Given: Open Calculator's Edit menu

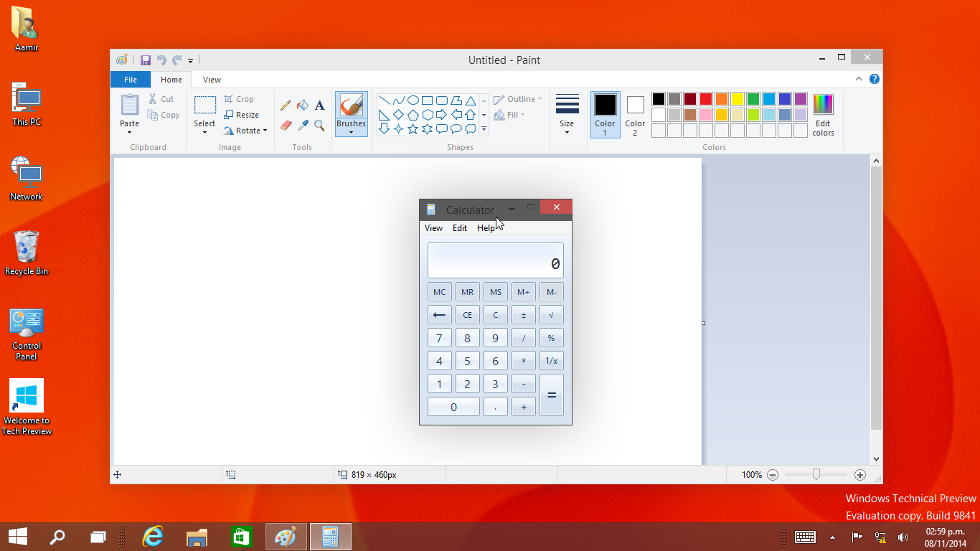Looking at the screenshot, I should coord(459,228).
